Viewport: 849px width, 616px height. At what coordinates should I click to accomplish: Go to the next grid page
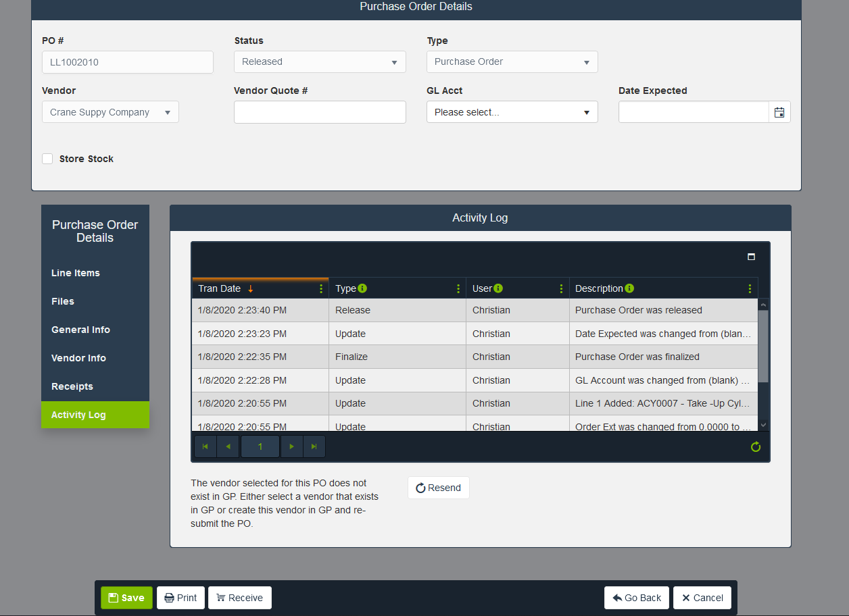pyautogui.click(x=292, y=446)
